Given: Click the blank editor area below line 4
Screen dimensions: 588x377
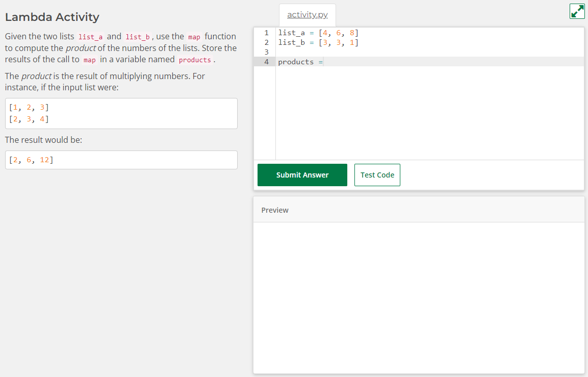Looking at the screenshot, I should 408,112.
